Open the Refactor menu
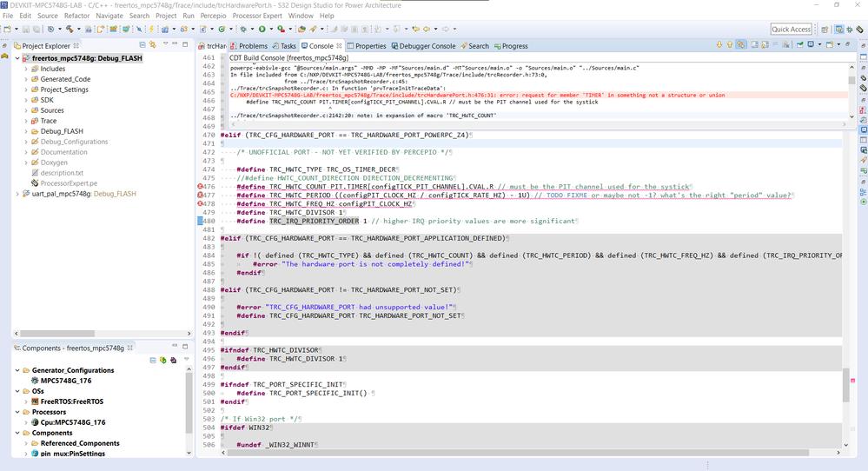This screenshot has width=868, height=471. pyautogui.click(x=77, y=16)
